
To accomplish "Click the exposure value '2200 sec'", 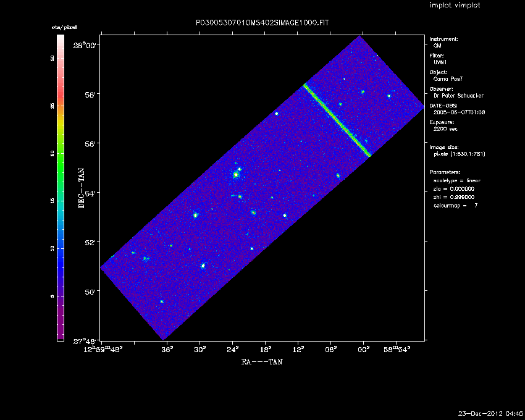I will pyautogui.click(x=445, y=129).
